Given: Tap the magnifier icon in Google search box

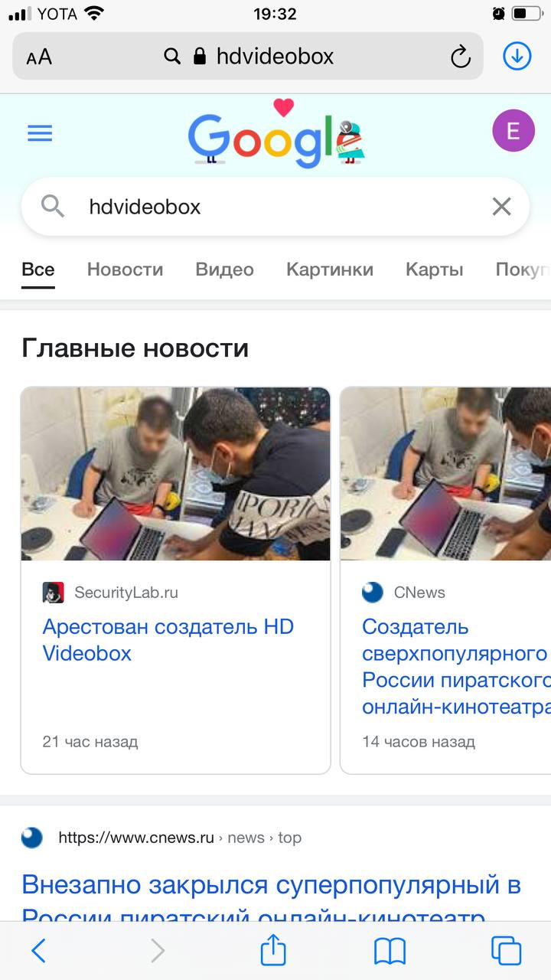Looking at the screenshot, I should 53,206.
